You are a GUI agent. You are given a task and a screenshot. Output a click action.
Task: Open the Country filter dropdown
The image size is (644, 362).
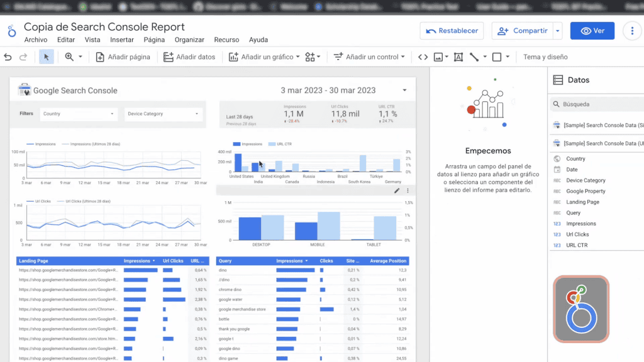79,114
